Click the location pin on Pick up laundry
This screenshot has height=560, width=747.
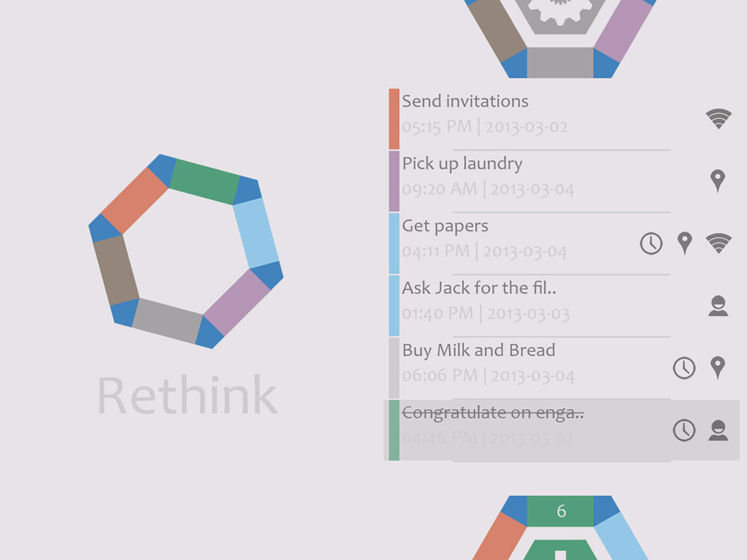(718, 180)
